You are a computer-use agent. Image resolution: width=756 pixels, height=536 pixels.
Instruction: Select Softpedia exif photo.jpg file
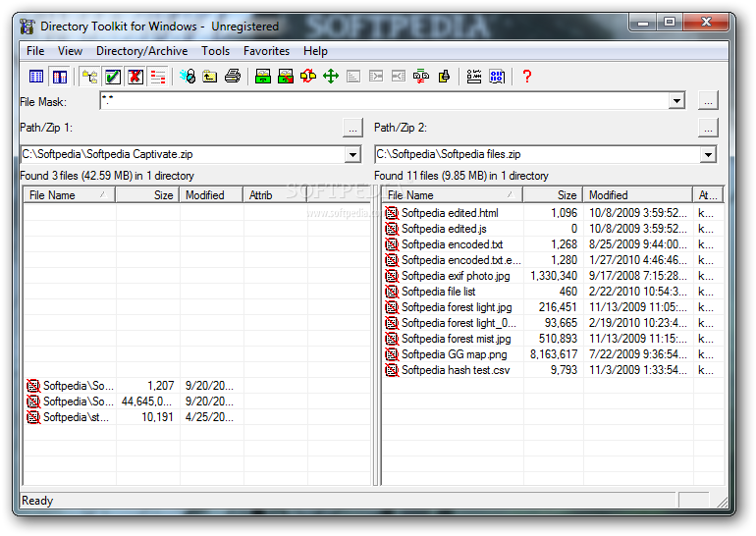[x=456, y=276]
